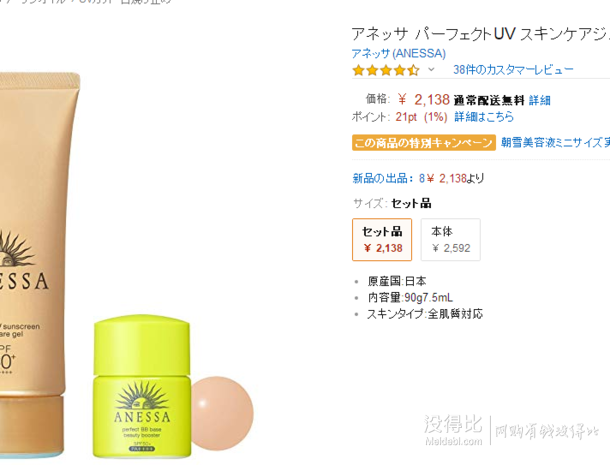
Task: Select the セット品 ¥2,138 size option
Action: pyautogui.click(x=382, y=239)
